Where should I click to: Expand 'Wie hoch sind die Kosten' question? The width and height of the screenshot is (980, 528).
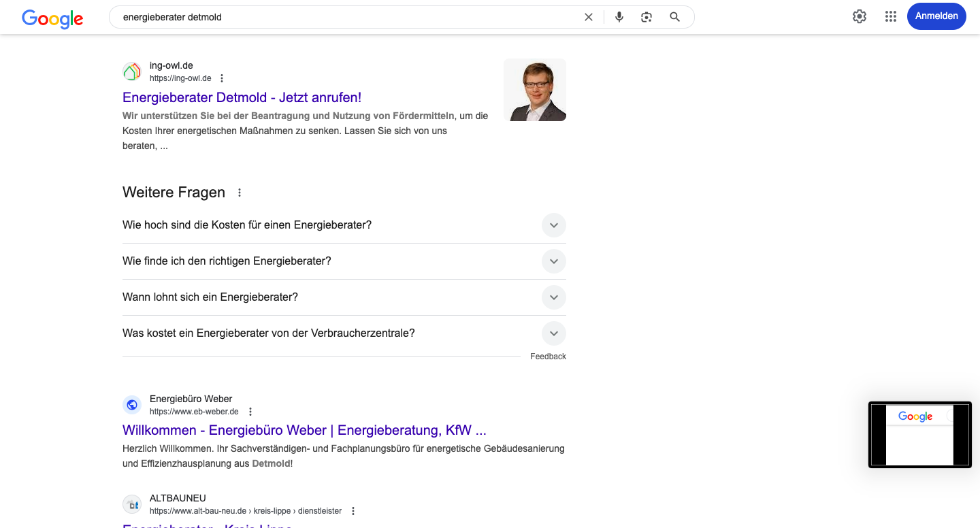tap(553, 225)
